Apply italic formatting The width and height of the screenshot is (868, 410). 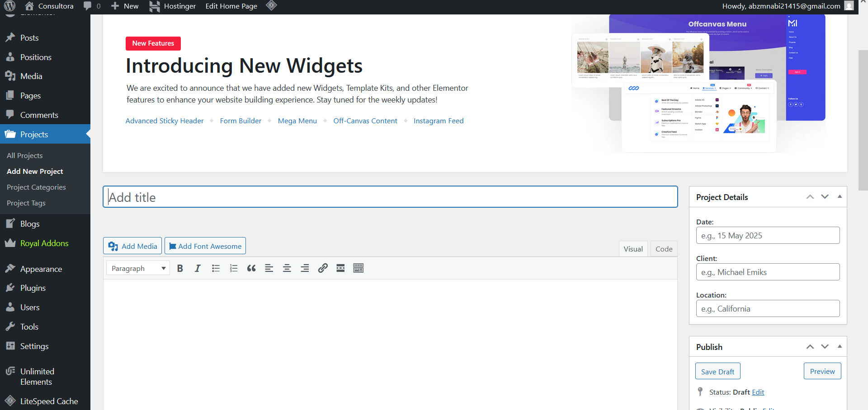pyautogui.click(x=198, y=268)
